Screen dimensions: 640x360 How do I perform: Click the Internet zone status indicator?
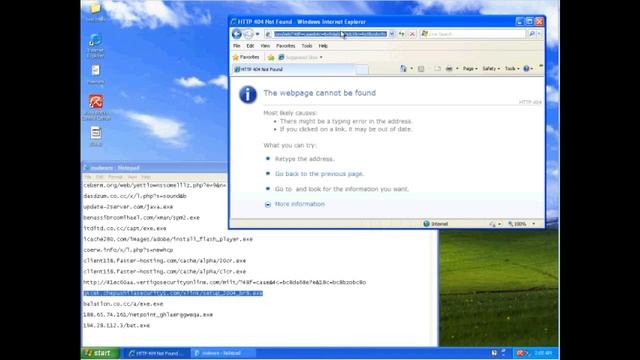click(x=436, y=224)
